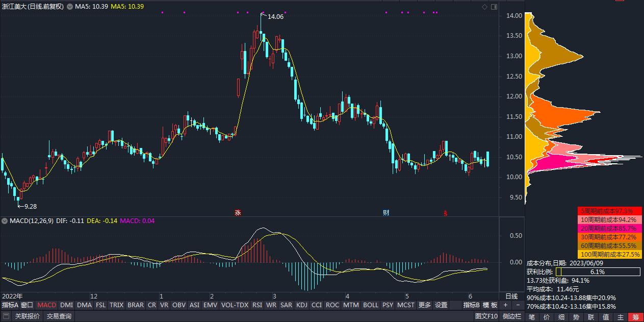644x322 pixels.
Task: Select the PSY indicator tab
Action: pyautogui.click(x=388, y=305)
